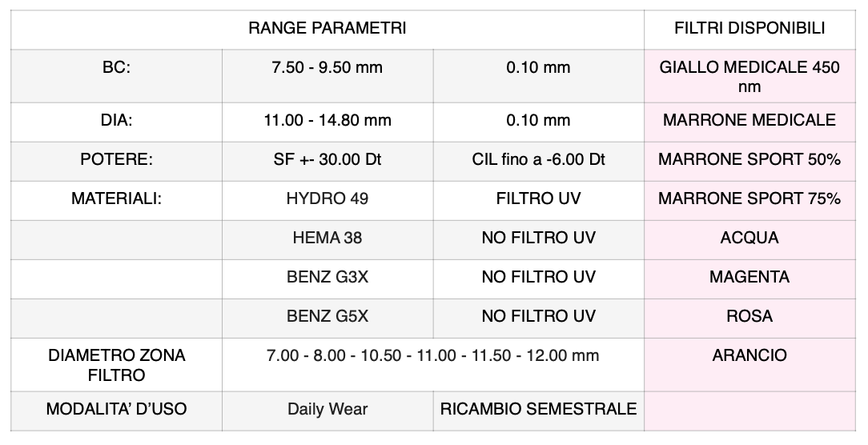Screen dimensions: 868x445
Task: Select the BENZ G3X material cell
Action: coord(328,277)
